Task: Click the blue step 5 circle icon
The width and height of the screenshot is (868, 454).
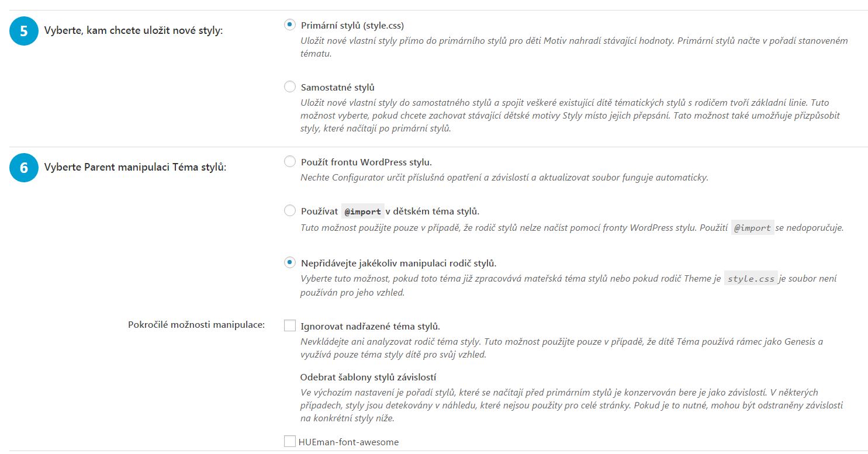Action: 24,31
